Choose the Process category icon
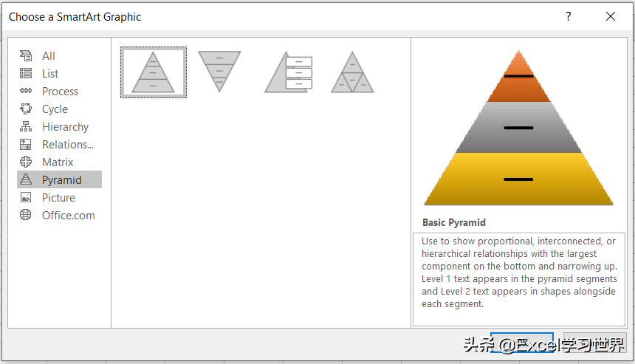 26,91
